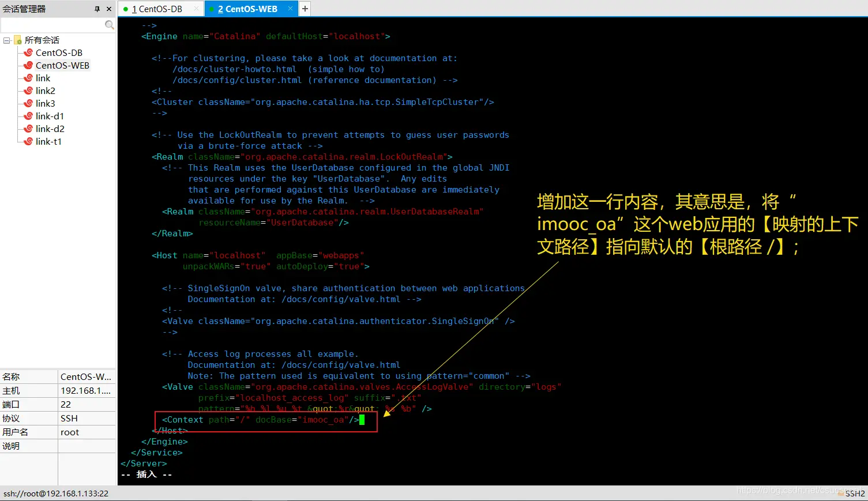Select CentOS-DB in the session tree

59,53
